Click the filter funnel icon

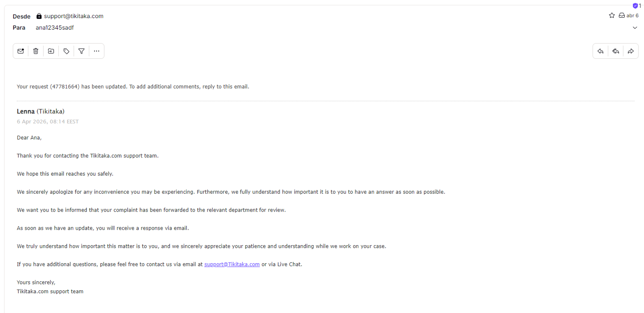coord(81,51)
